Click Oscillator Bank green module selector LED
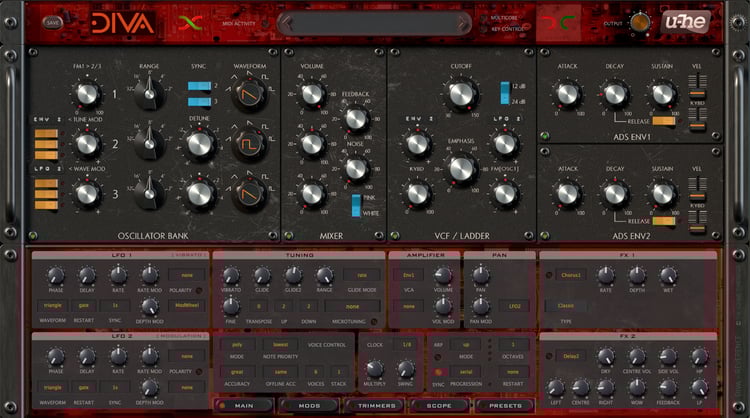 pos(33,235)
